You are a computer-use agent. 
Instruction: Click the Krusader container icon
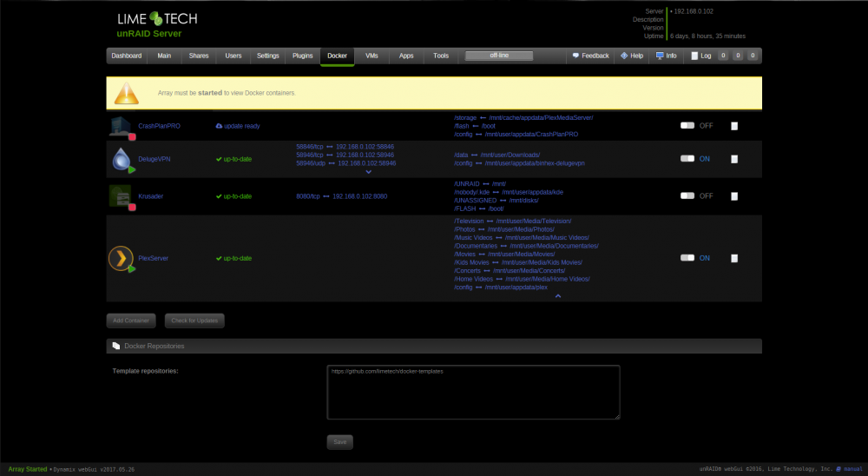point(120,196)
